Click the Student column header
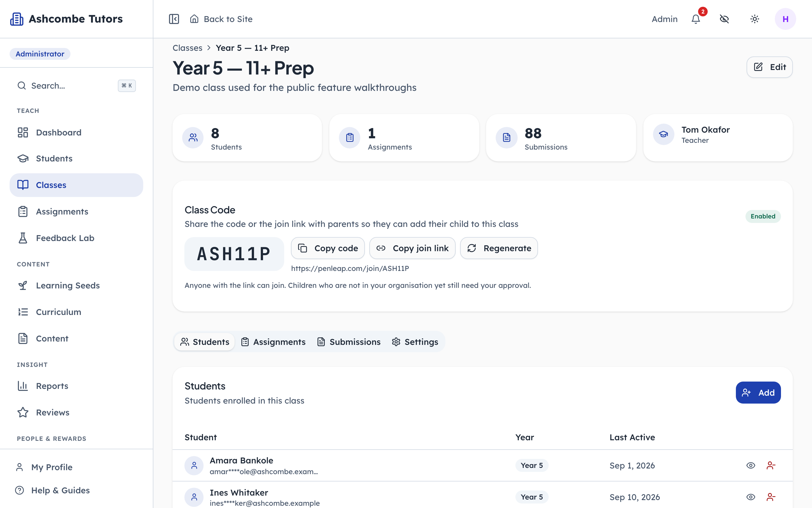This screenshot has width=812, height=508. [x=201, y=437]
